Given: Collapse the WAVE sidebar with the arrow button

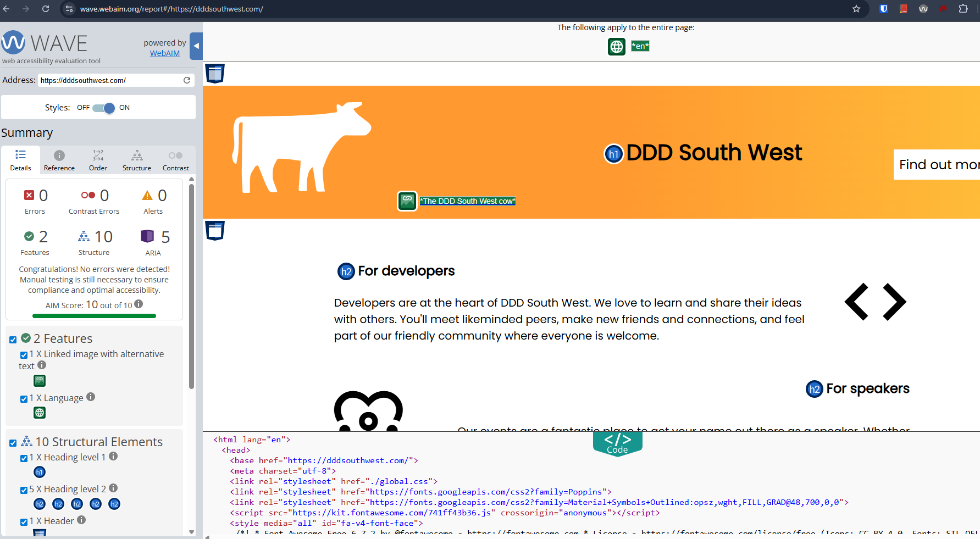Looking at the screenshot, I should 196,46.
